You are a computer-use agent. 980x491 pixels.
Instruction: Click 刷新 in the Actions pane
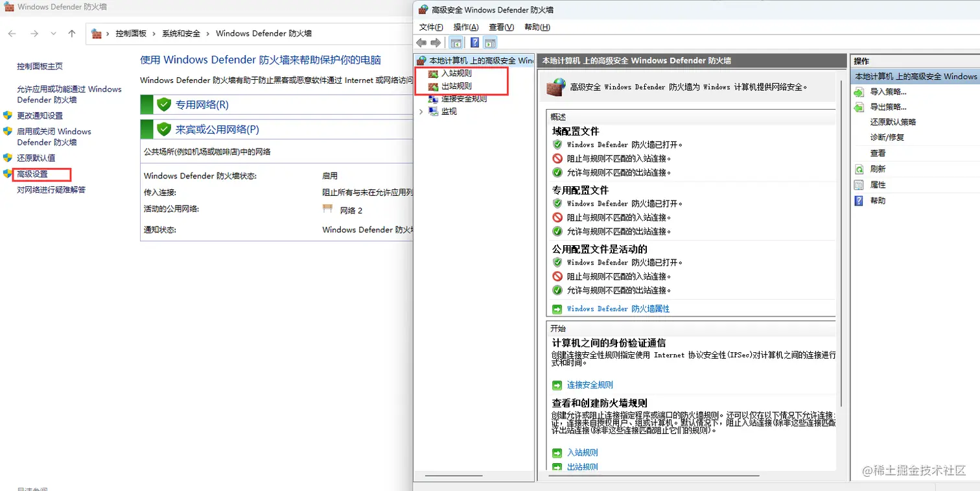(x=878, y=169)
